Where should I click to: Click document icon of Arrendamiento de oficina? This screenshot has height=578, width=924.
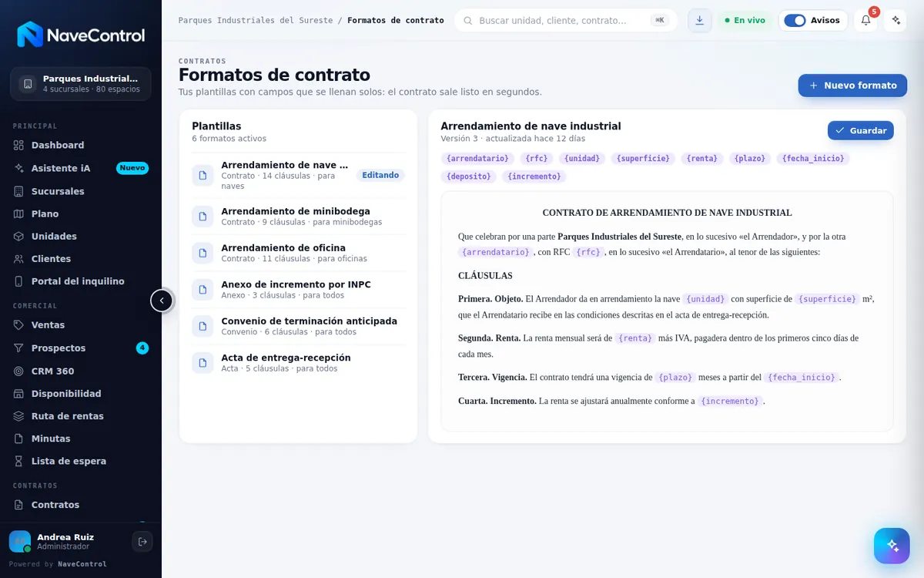tap(203, 253)
